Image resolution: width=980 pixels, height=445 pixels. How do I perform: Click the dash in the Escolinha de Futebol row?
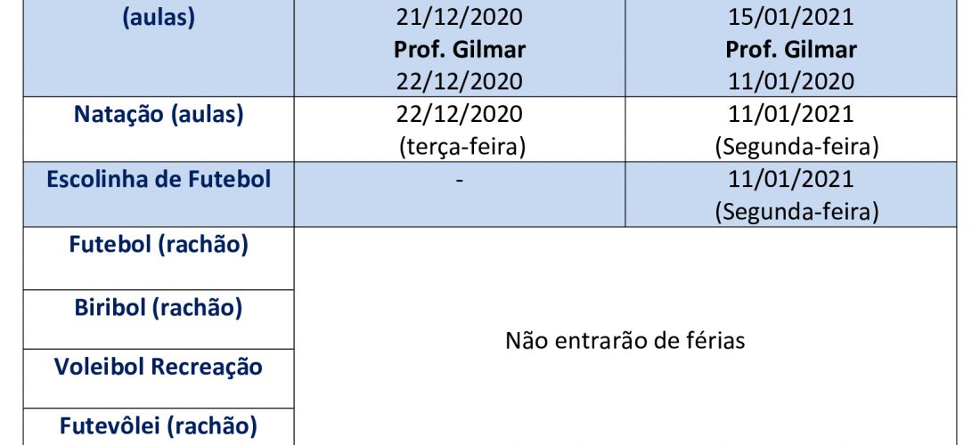point(460,181)
